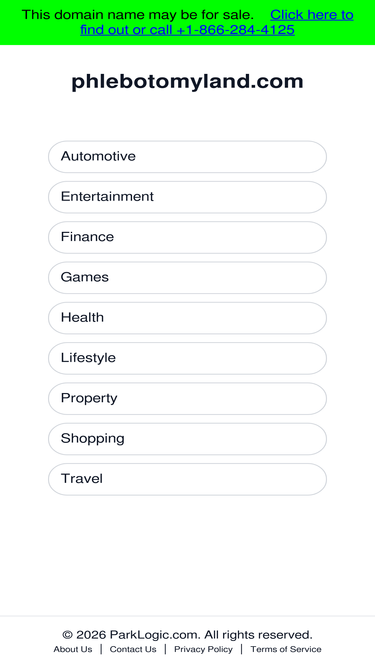Select the Lifestyle category
This screenshot has height=667, width=375.
(187, 358)
